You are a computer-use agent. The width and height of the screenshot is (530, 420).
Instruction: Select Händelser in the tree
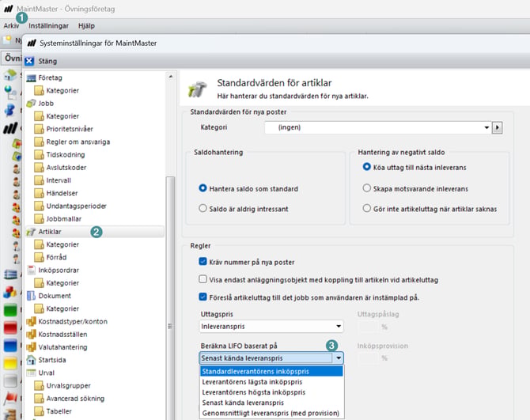coord(62,193)
